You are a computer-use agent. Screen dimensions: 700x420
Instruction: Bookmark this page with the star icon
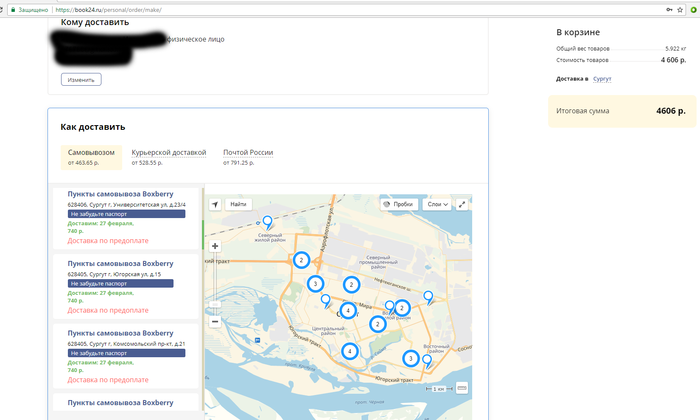click(x=678, y=8)
